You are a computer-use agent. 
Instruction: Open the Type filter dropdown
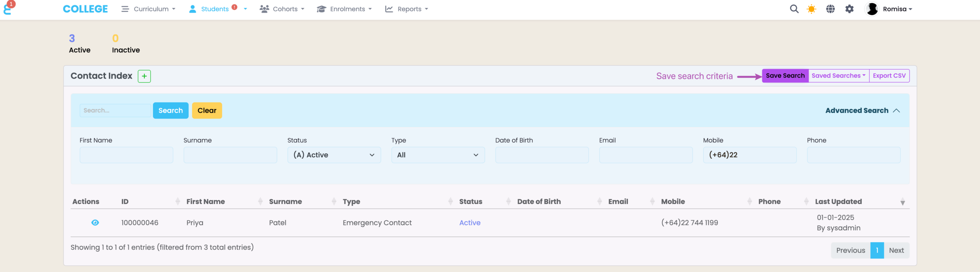(x=438, y=155)
